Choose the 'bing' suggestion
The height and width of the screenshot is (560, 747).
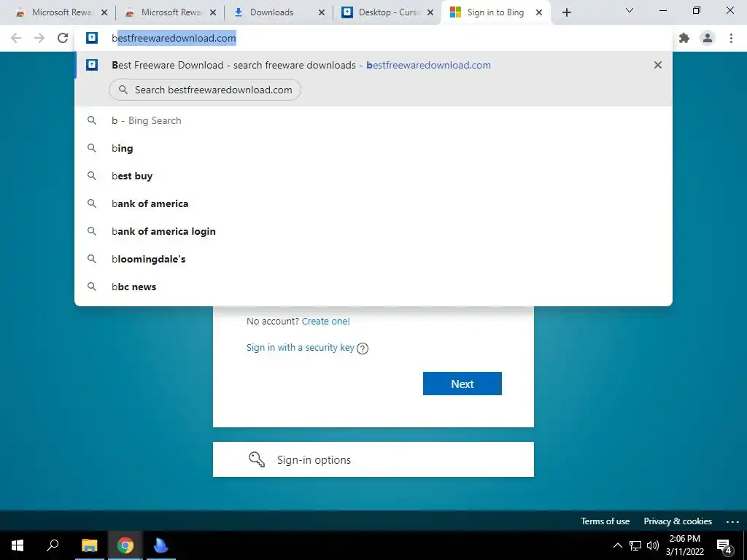373,148
